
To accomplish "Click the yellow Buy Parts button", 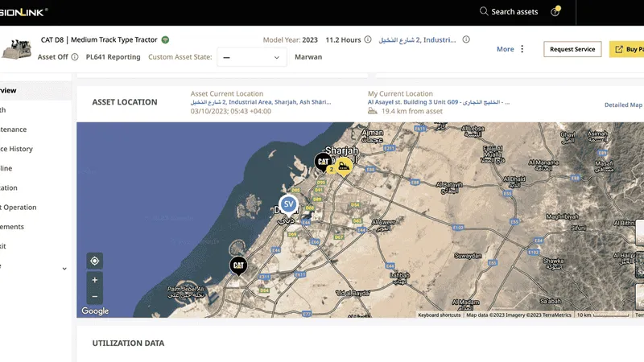I will point(628,49).
